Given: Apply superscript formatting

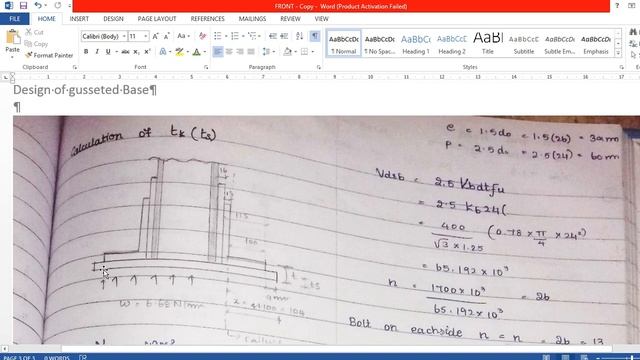Looking at the screenshot, I should (x=147, y=52).
